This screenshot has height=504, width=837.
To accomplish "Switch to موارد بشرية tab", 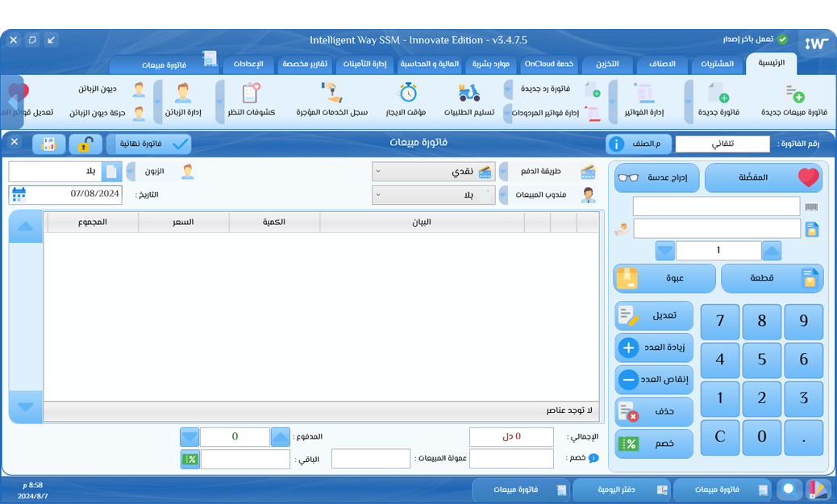I will pos(490,64).
